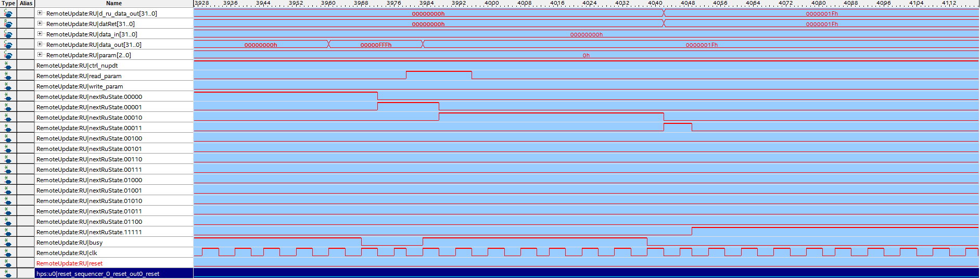
Task: Click the type icon for d_ru_data_out bus
Action: pyautogui.click(x=8, y=14)
